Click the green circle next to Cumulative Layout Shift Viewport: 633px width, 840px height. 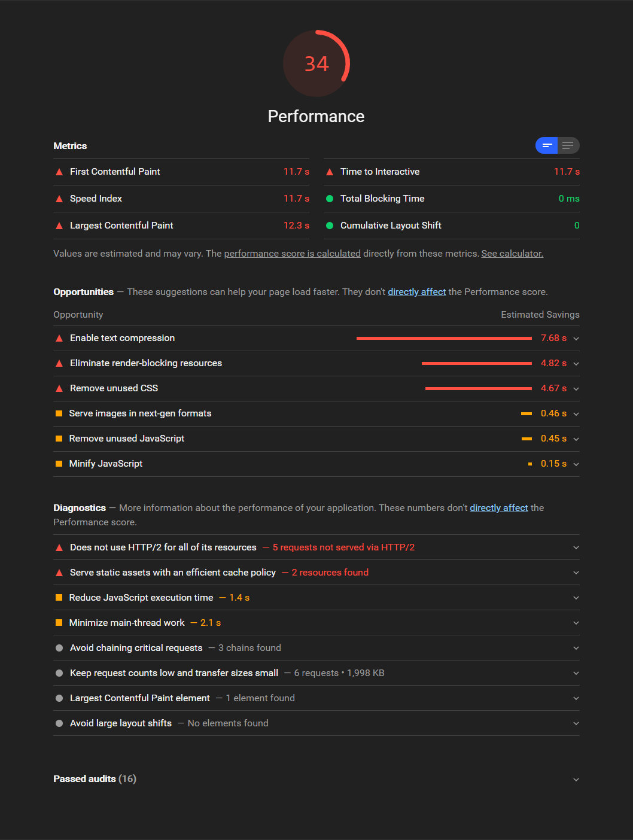point(330,226)
